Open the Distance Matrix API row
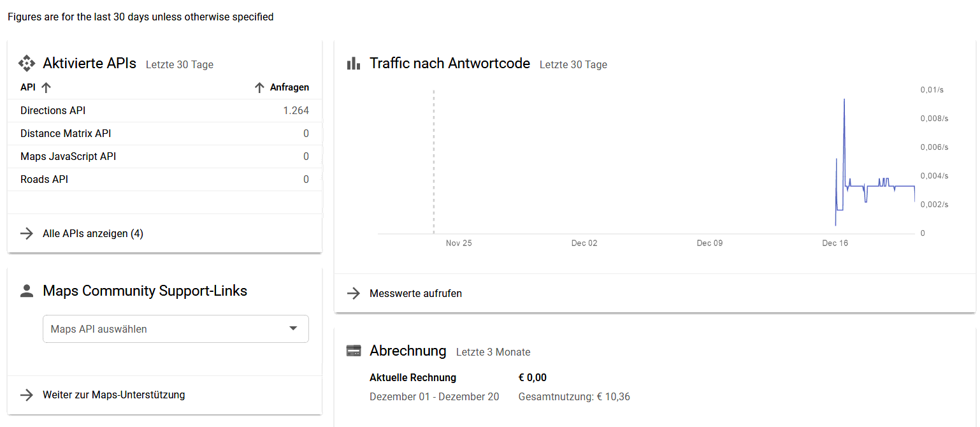This screenshot has height=427, width=980. point(66,134)
